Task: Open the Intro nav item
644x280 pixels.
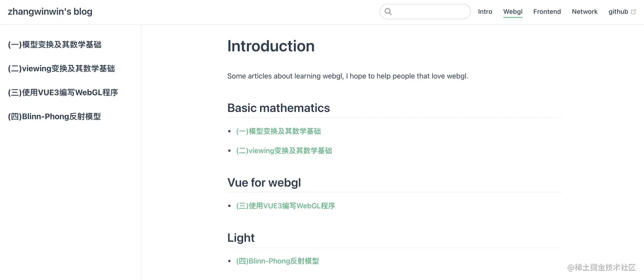Action: (485, 12)
